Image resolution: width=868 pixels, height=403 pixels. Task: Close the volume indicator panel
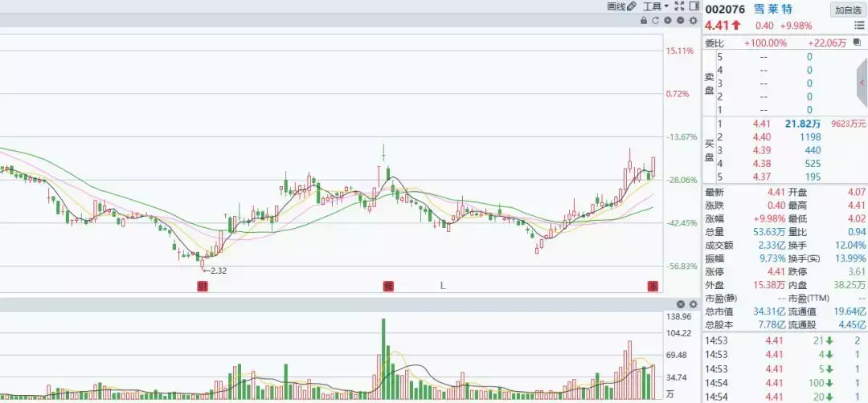coord(681,304)
